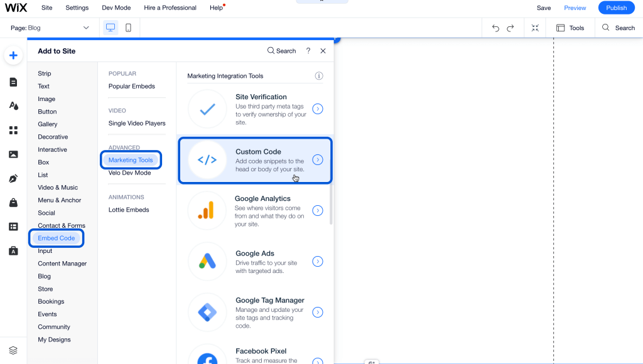Viewport: 643px width, 364px height.
Task: Open the Media image icon in sidebar
Action: tap(13, 154)
